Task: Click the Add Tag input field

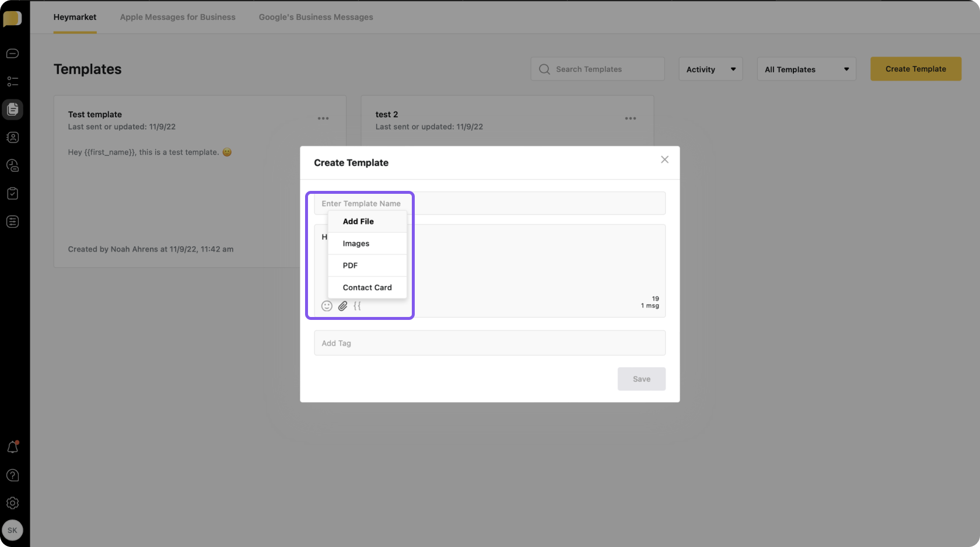Action: pyautogui.click(x=489, y=343)
